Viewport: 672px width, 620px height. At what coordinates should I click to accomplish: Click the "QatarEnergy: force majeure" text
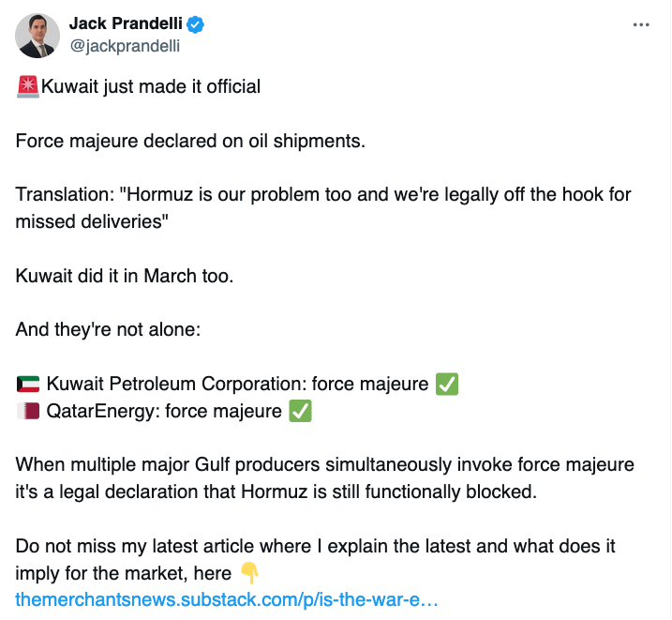(164, 411)
